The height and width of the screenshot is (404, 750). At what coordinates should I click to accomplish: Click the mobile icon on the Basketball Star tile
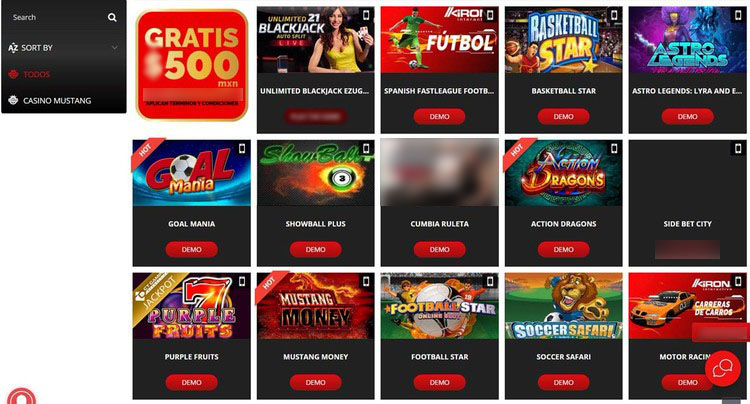pos(614,15)
